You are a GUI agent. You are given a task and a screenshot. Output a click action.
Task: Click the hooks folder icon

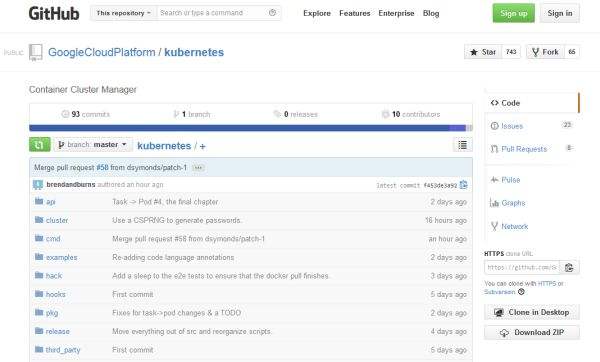tap(39, 294)
